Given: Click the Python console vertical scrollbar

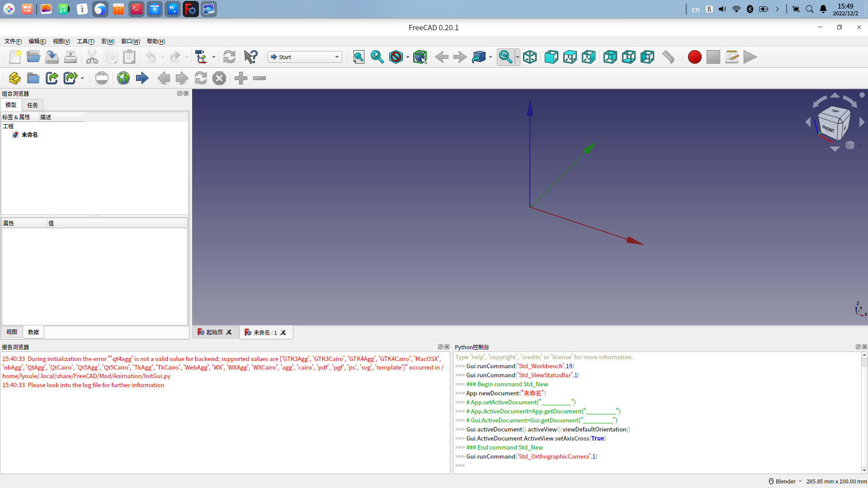Looking at the screenshot, I should point(864,411).
